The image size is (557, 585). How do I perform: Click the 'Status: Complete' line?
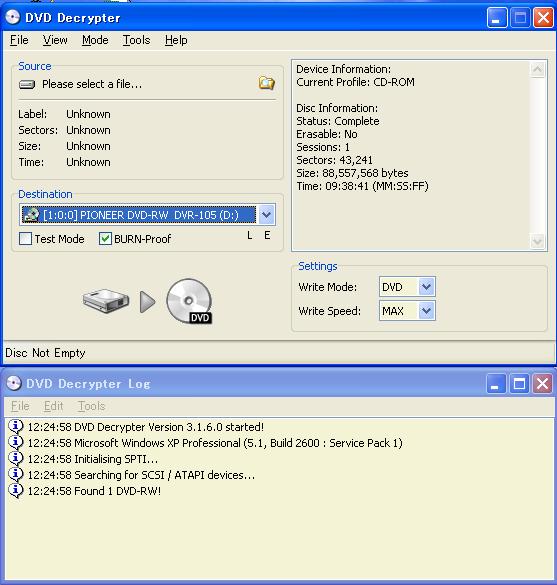(338, 121)
